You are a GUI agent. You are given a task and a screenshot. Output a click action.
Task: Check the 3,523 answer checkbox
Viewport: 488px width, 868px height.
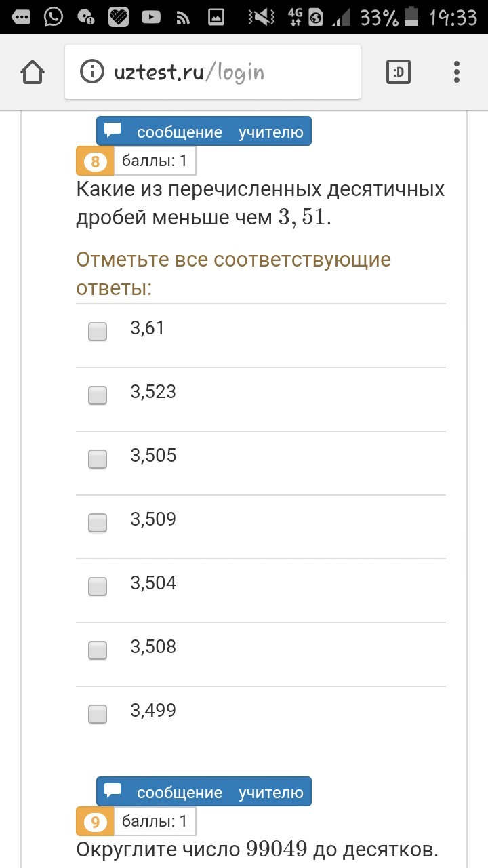(x=98, y=395)
